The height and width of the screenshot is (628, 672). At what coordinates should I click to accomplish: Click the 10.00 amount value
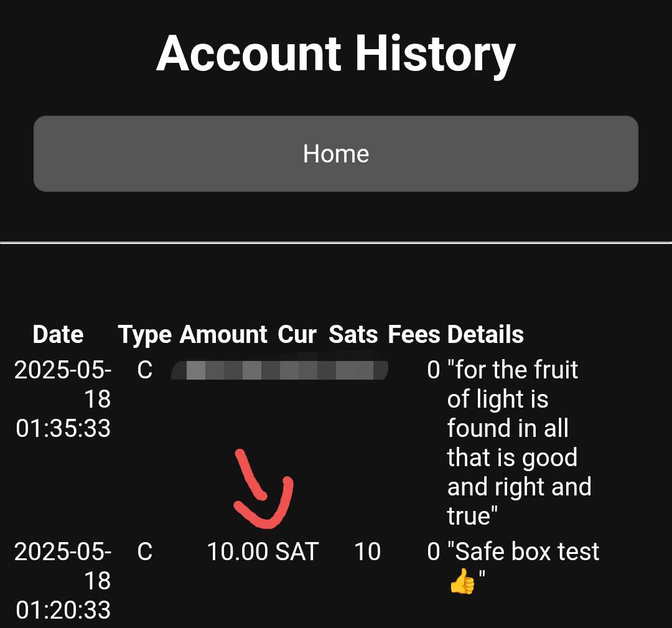click(238, 551)
